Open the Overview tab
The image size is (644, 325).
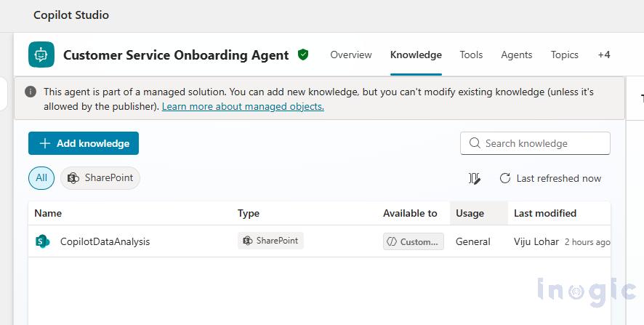click(351, 55)
